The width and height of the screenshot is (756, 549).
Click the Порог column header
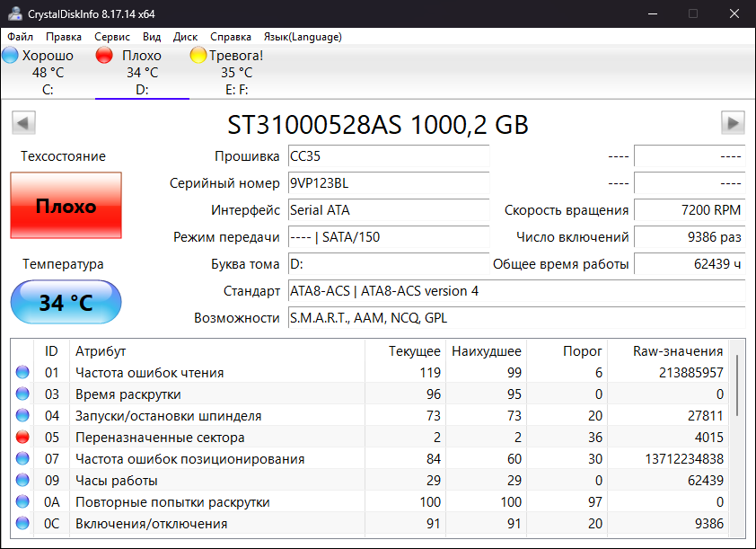(567, 350)
